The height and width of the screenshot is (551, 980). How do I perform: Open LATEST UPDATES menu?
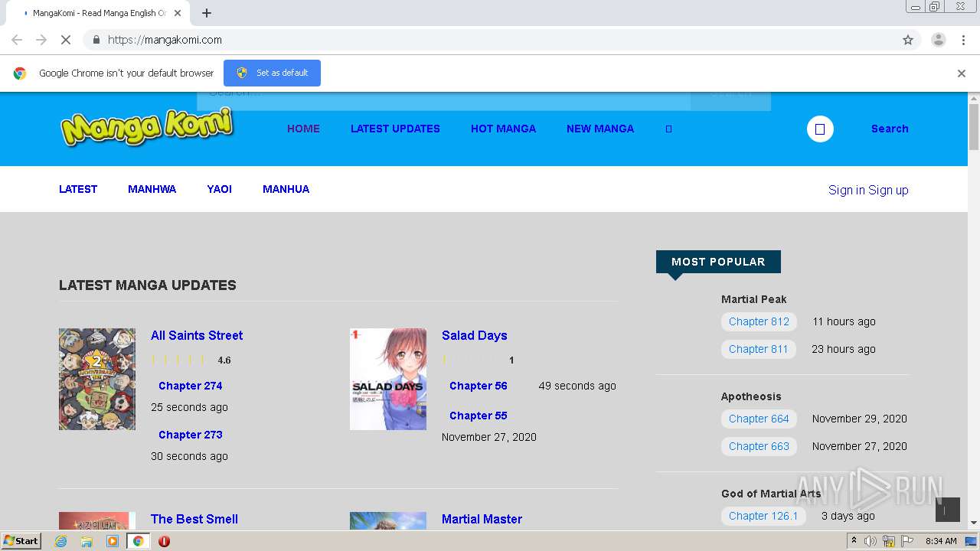(x=395, y=129)
